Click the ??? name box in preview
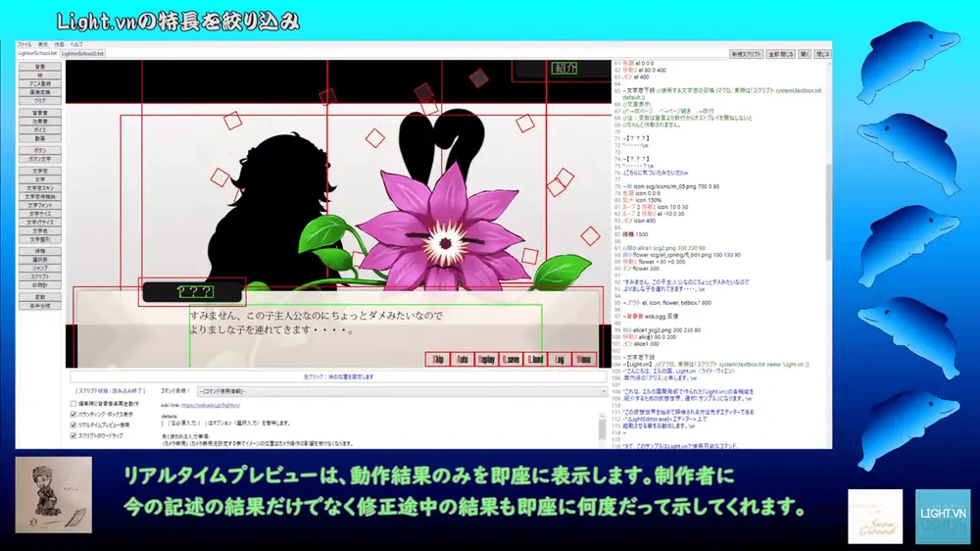The image size is (980, 551). (192, 292)
